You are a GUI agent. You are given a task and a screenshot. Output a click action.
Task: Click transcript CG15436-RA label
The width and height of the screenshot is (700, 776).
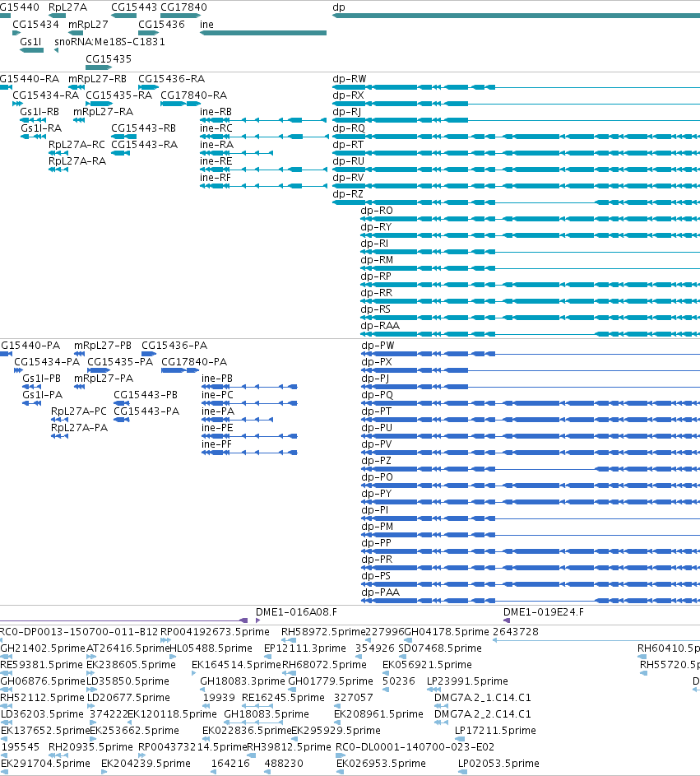click(x=171, y=79)
